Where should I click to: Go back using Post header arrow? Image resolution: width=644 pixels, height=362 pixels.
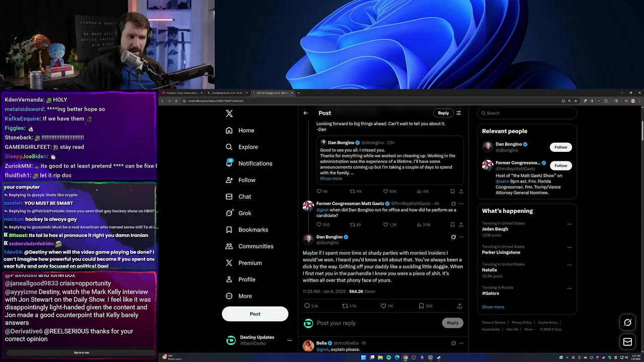pyautogui.click(x=305, y=113)
